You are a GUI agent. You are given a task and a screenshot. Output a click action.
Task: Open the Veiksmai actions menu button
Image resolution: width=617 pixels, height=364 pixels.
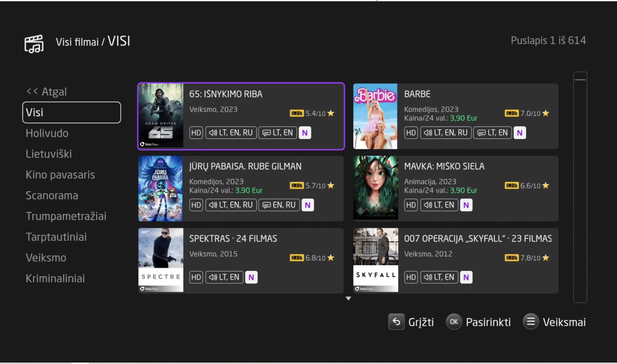pos(554,322)
